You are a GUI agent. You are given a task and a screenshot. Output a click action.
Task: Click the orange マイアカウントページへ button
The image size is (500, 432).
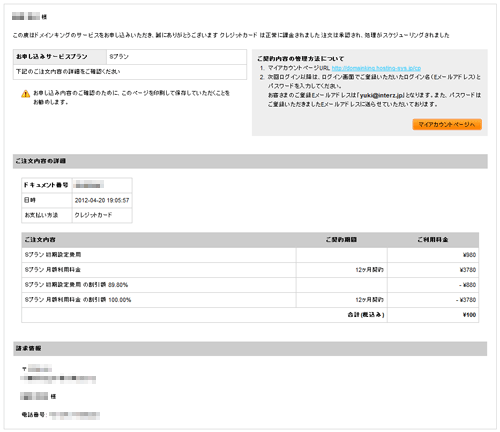447,124
